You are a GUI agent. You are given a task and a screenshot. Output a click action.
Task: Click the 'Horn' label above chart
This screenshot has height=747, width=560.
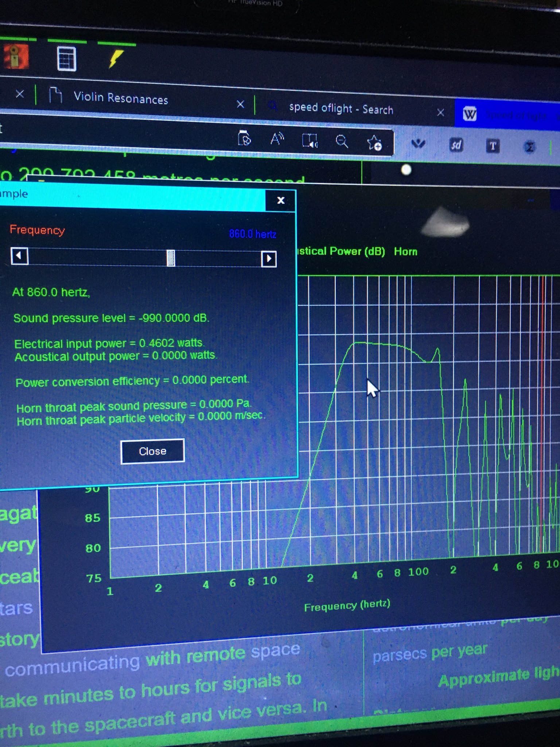(406, 251)
